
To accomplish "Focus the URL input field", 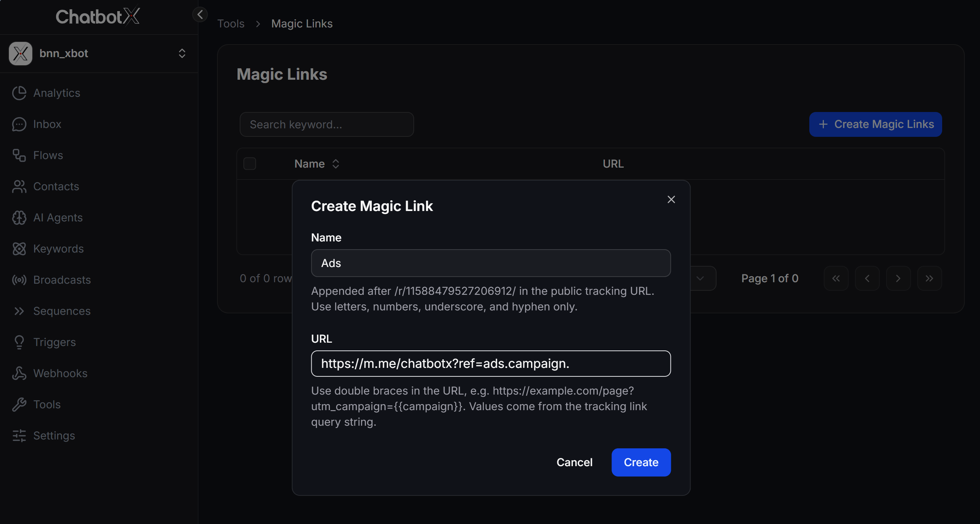I will click(491, 364).
